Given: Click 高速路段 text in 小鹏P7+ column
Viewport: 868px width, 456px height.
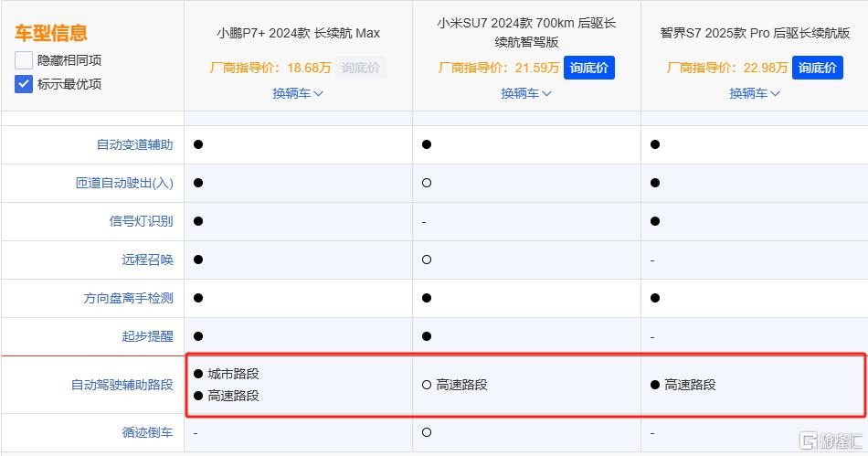Looking at the screenshot, I should [x=233, y=396].
